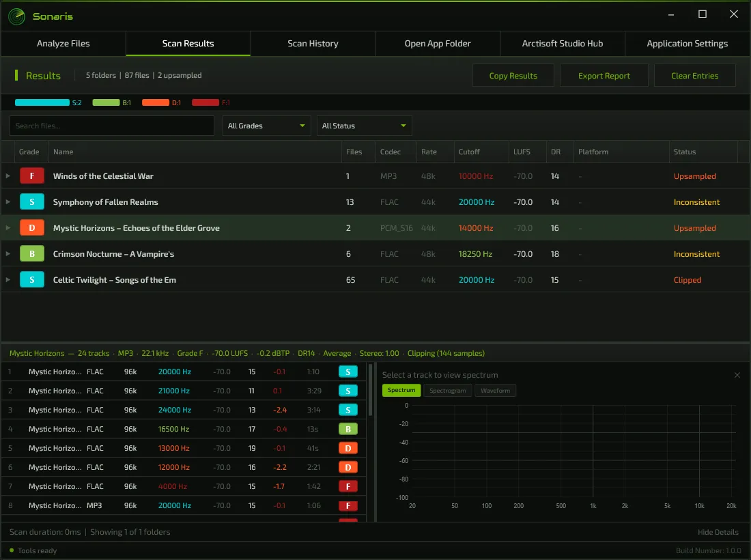Click the Sonaris radar logo icon

(17, 16)
